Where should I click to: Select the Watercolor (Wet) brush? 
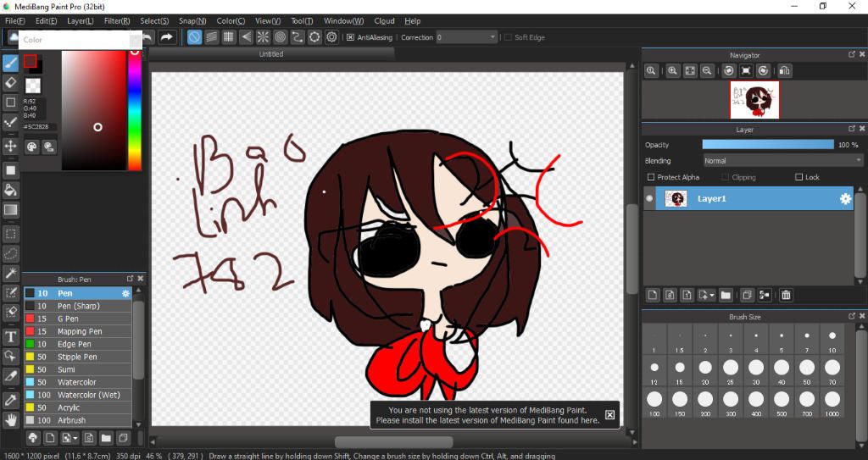click(x=77, y=396)
